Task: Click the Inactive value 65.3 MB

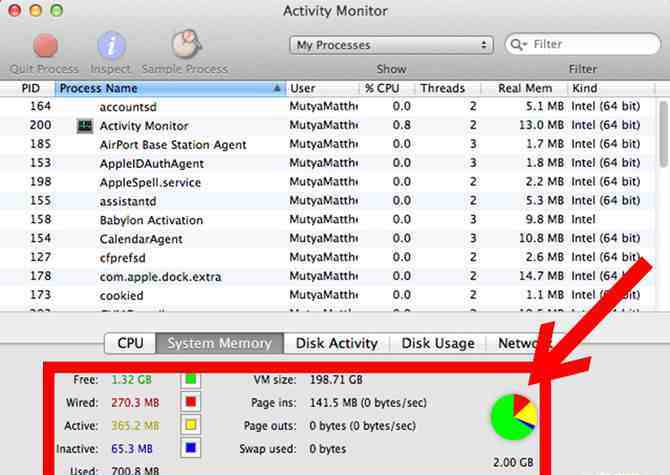Action: (x=132, y=449)
